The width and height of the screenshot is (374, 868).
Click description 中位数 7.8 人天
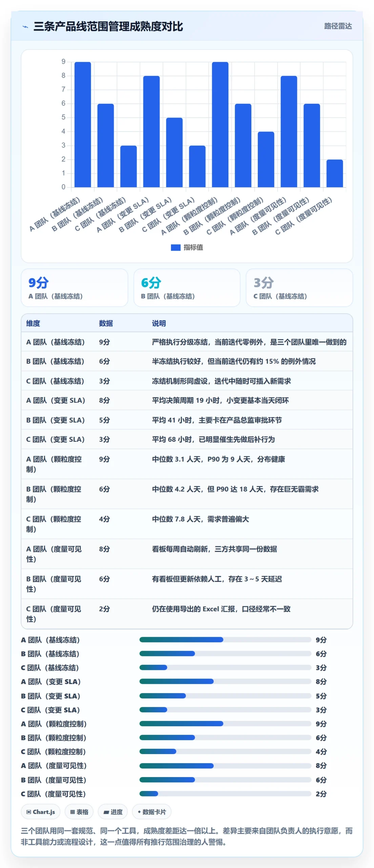pyautogui.click(x=201, y=519)
